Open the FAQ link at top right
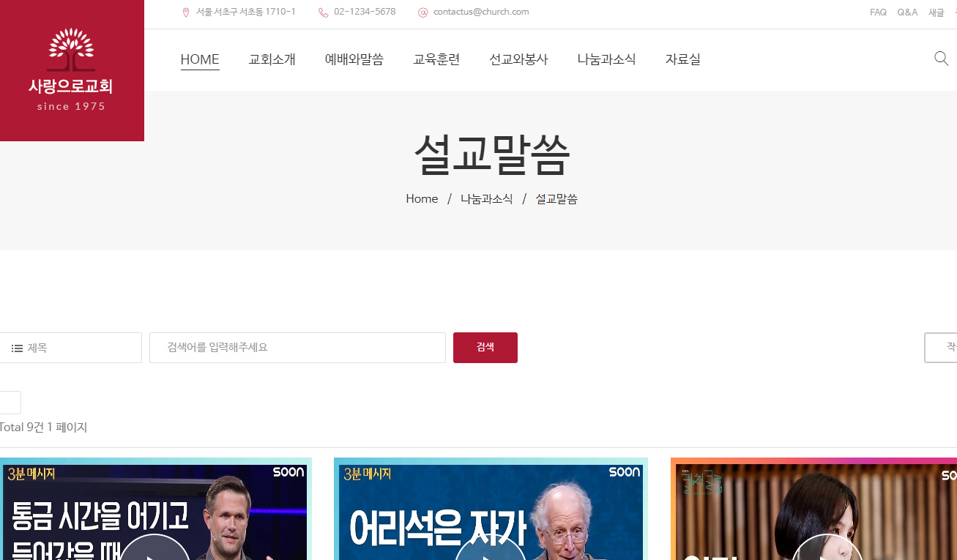This screenshot has height=560, width=957. [878, 12]
